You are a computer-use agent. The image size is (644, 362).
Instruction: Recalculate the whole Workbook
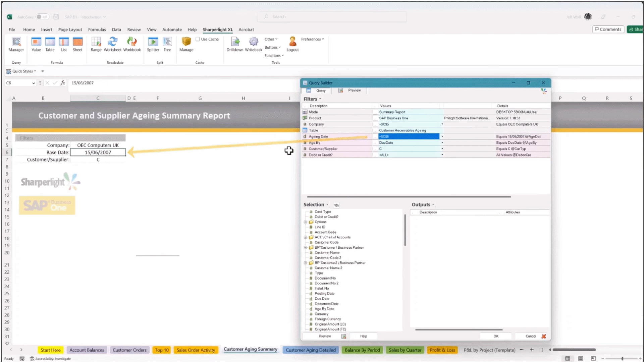[x=132, y=44]
